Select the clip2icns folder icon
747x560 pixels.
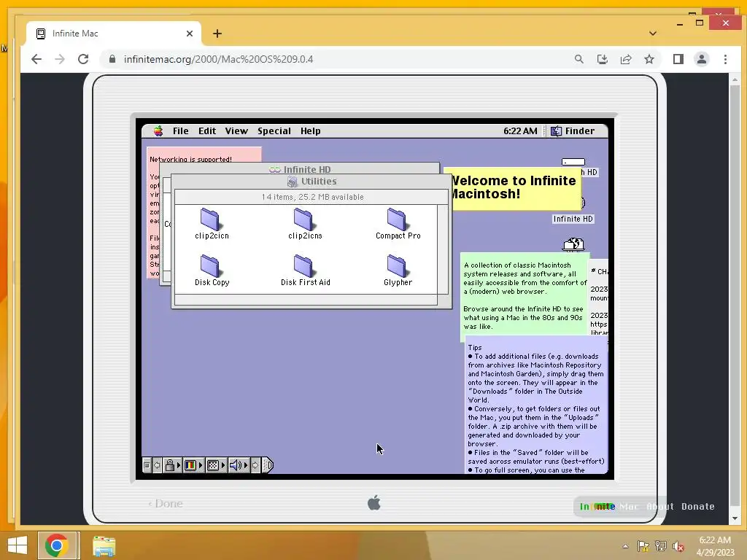tap(303, 219)
